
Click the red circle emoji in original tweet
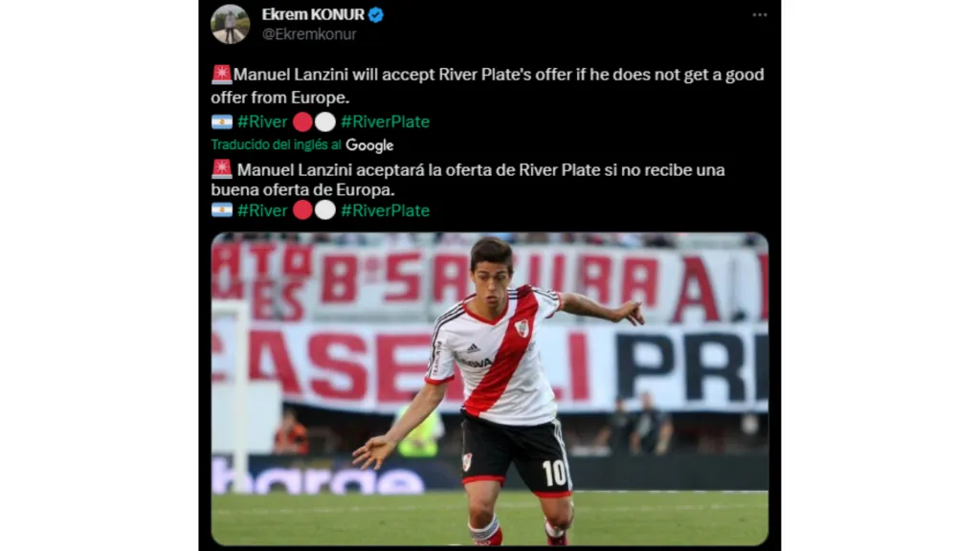coord(302,121)
